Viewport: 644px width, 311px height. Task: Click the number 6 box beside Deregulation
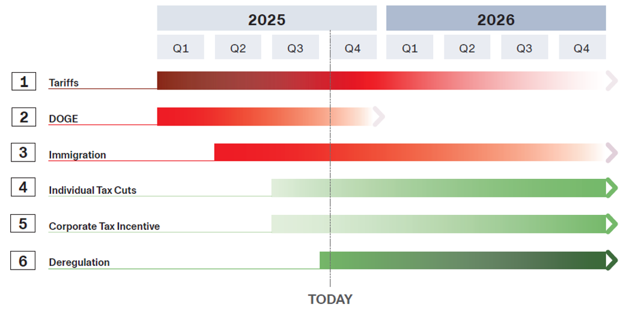(23, 261)
